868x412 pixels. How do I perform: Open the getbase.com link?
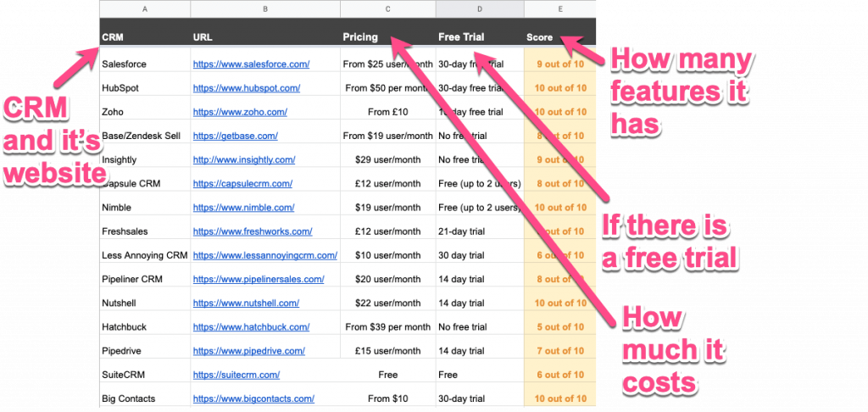(x=236, y=136)
